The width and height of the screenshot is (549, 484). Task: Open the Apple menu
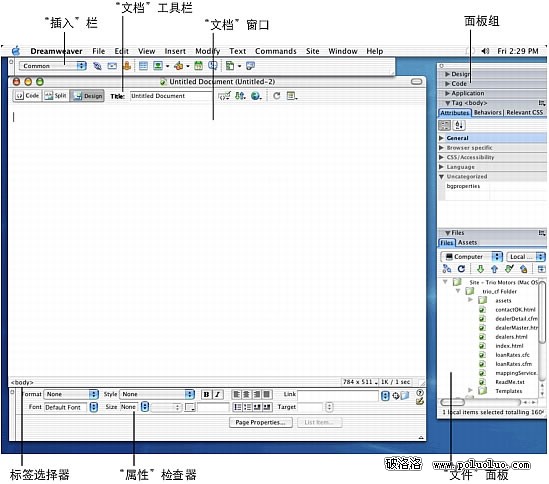[16, 51]
